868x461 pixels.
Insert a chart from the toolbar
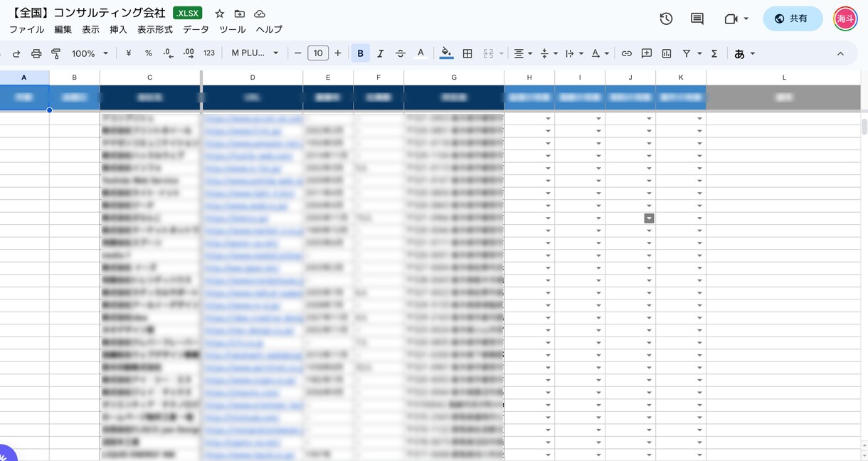pyautogui.click(x=667, y=53)
